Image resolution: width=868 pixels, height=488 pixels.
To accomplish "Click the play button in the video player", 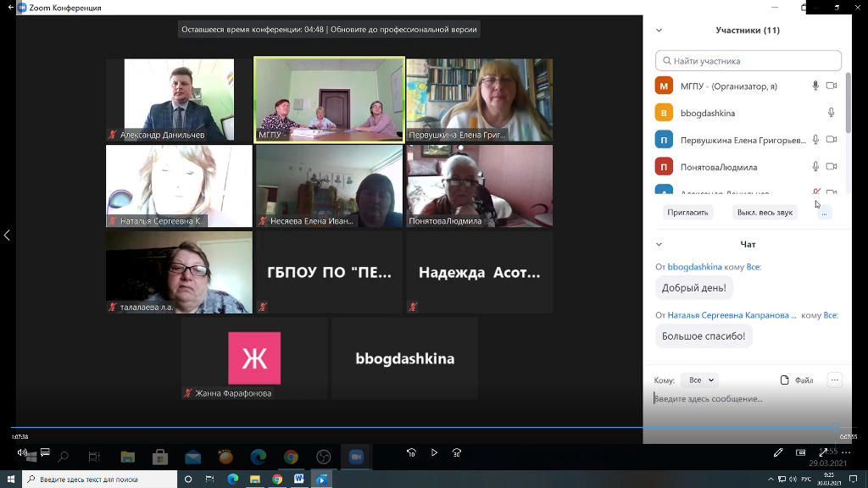I will 435,453.
